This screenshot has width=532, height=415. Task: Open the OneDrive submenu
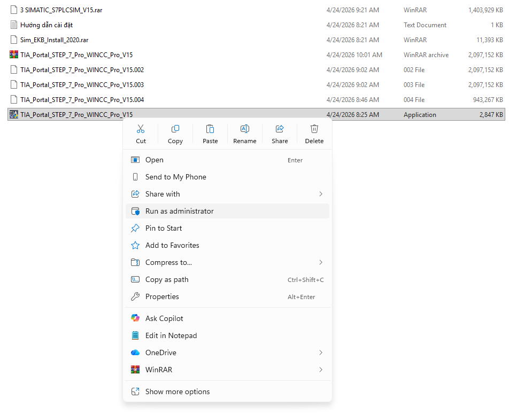(x=321, y=353)
